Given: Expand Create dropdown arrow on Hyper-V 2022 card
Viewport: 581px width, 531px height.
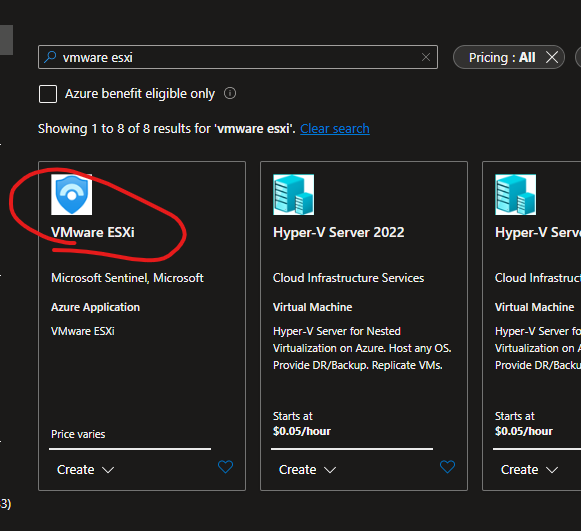Looking at the screenshot, I should point(330,470).
